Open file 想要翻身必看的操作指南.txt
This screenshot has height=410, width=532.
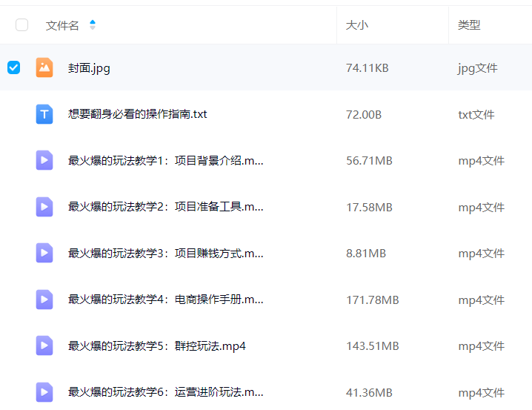click(x=137, y=114)
